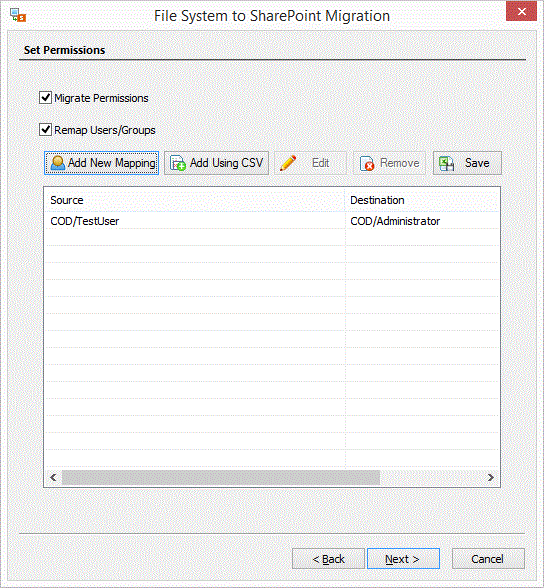Click the application icon in title bar
Image resolution: width=544 pixels, height=588 pixels.
tap(18, 15)
